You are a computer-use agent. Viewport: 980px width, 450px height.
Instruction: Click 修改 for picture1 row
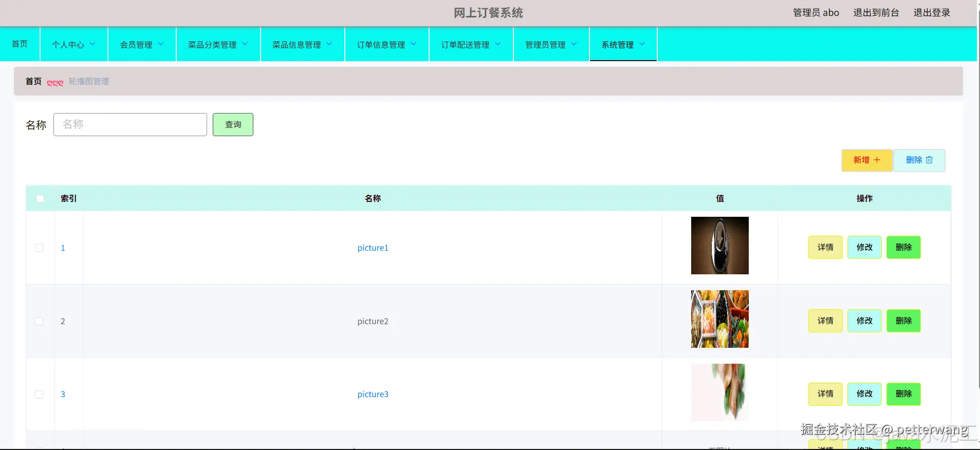[x=864, y=247]
